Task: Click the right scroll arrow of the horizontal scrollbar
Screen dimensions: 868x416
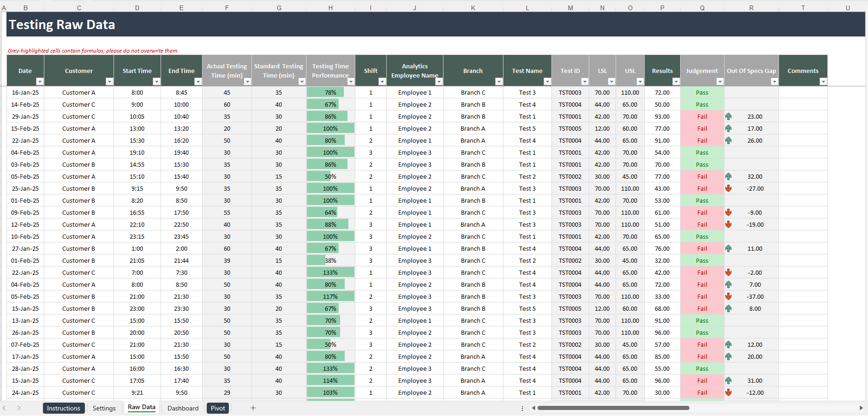Action: 862,408
